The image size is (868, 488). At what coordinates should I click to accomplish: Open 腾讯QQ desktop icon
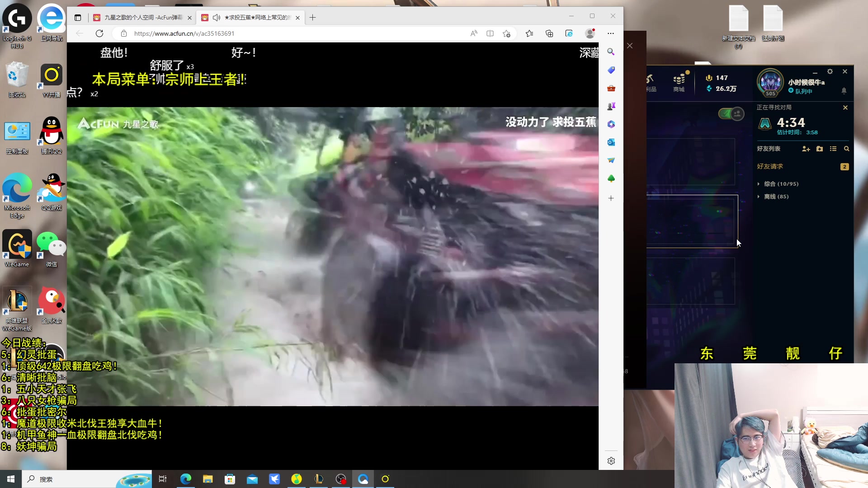pos(51,136)
